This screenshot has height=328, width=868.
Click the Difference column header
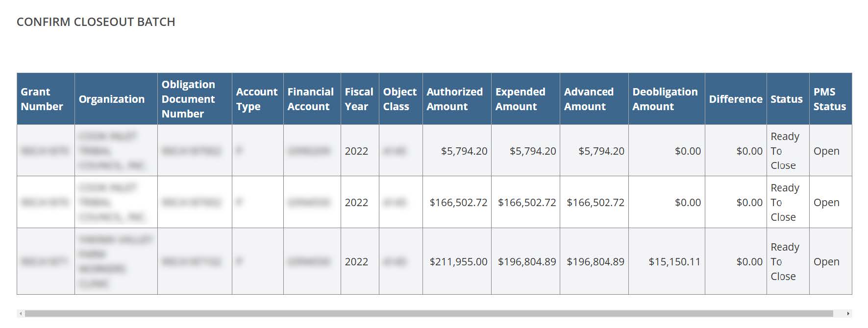[x=735, y=99]
